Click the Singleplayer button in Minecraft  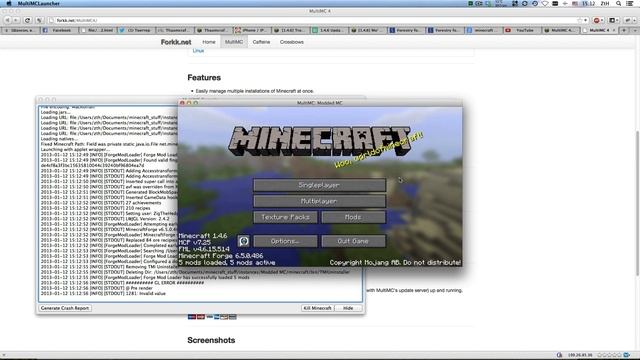pyautogui.click(x=319, y=185)
